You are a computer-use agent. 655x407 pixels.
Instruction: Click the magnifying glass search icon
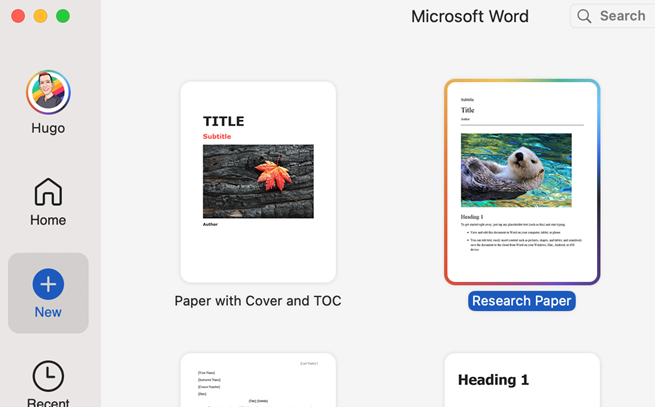[584, 16]
